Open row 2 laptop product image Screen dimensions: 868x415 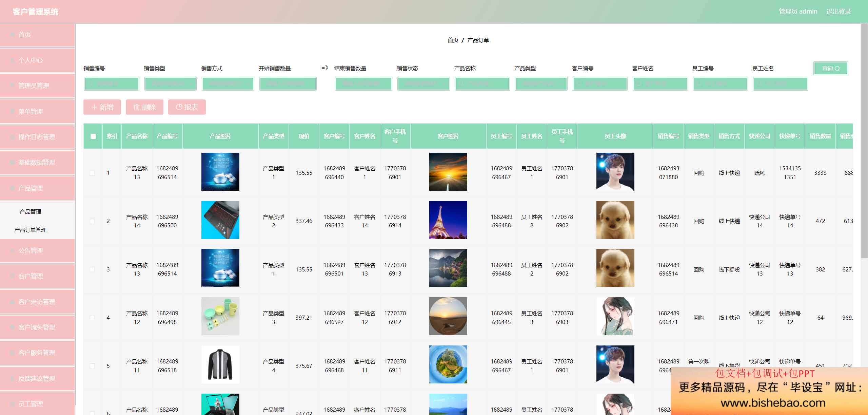pyautogui.click(x=220, y=220)
